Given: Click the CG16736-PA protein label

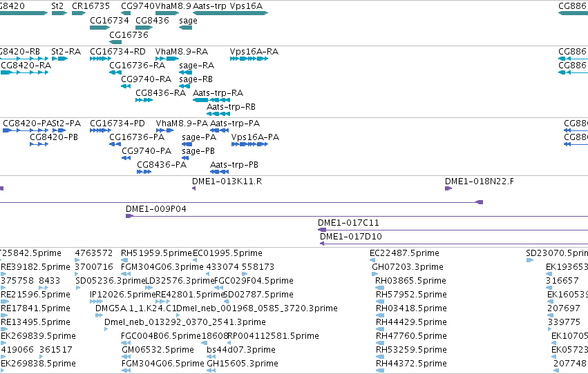Looking at the screenshot, I should click(x=137, y=137).
